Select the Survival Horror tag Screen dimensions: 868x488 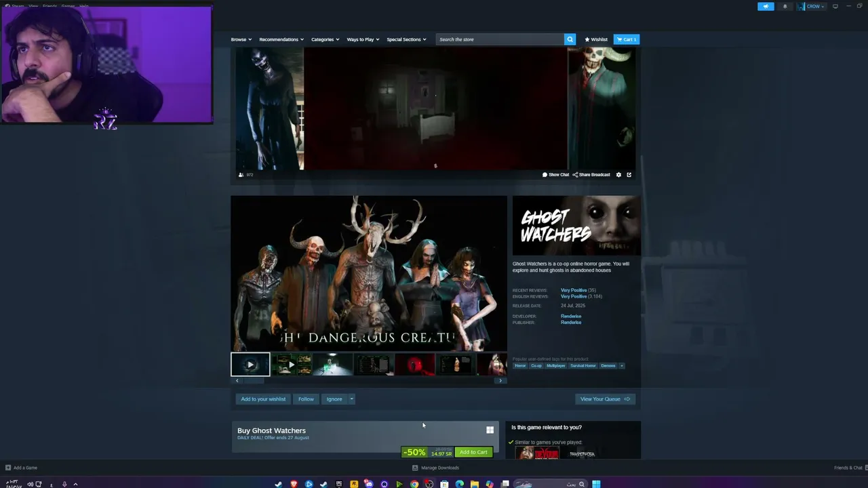tap(583, 366)
